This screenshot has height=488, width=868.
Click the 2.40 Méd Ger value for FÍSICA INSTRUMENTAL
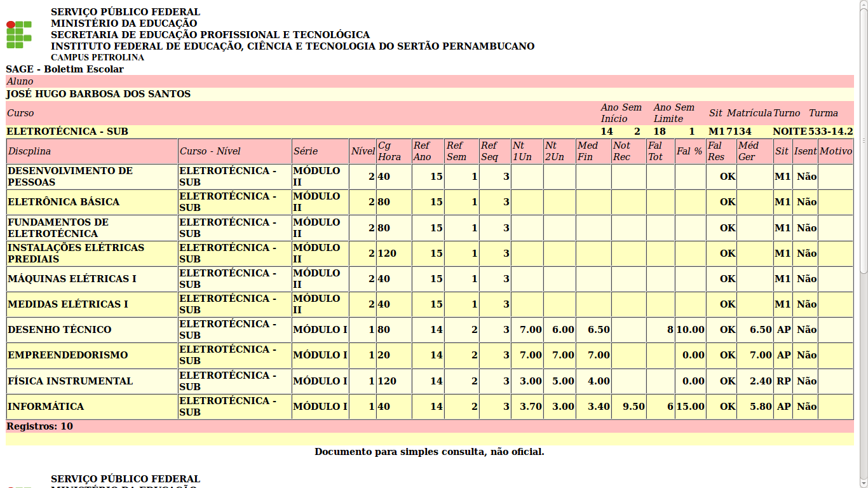(x=761, y=381)
